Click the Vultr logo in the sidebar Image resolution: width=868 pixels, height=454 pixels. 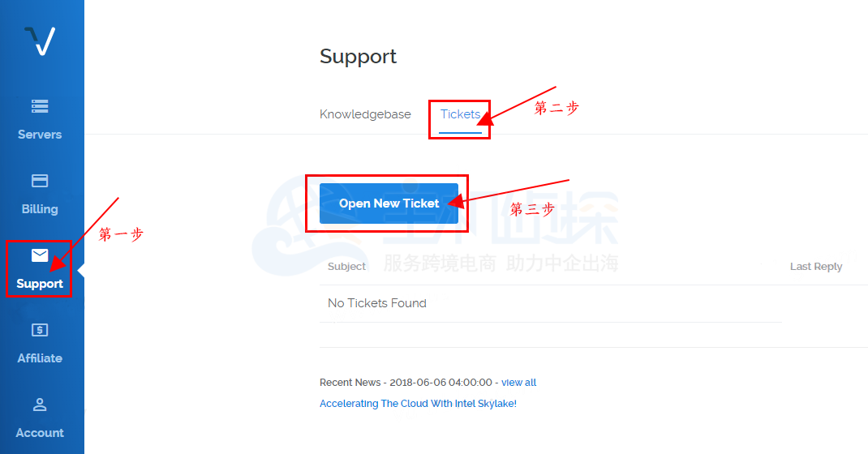40,41
